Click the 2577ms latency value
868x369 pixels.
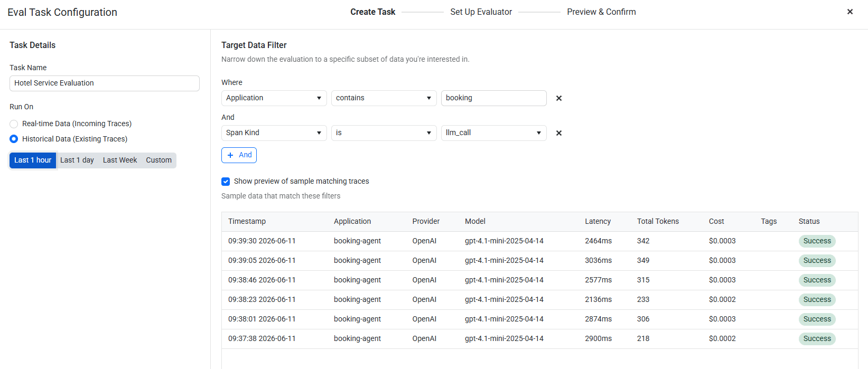(x=599, y=280)
